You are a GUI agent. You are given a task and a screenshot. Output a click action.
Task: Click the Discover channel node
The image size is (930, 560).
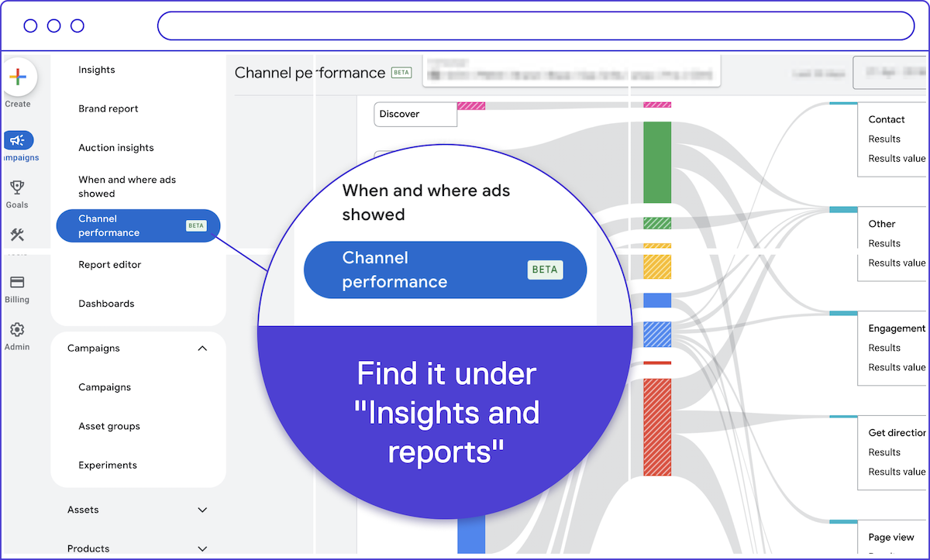click(x=415, y=115)
